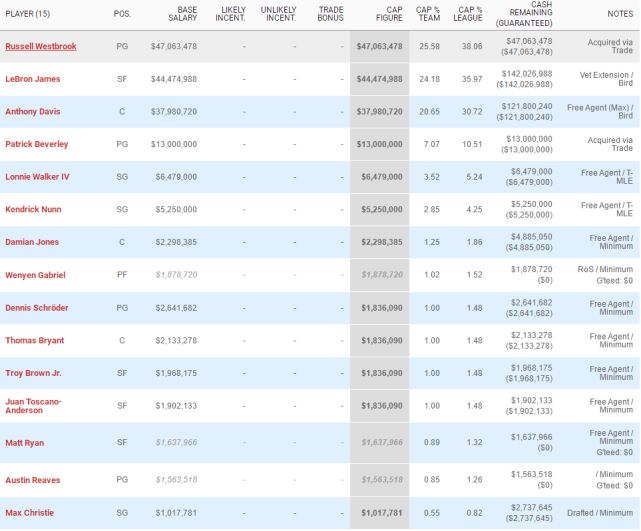Image resolution: width=641 pixels, height=531 pixels.
Task: Sort by CAP FIGURE column header
Action: tap(389, 14)
